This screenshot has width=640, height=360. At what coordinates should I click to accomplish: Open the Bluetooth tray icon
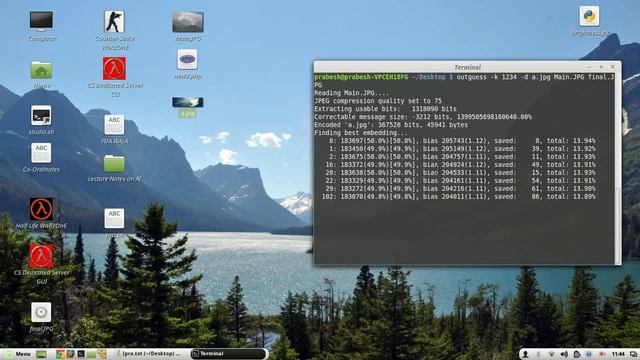coord(539,354)
